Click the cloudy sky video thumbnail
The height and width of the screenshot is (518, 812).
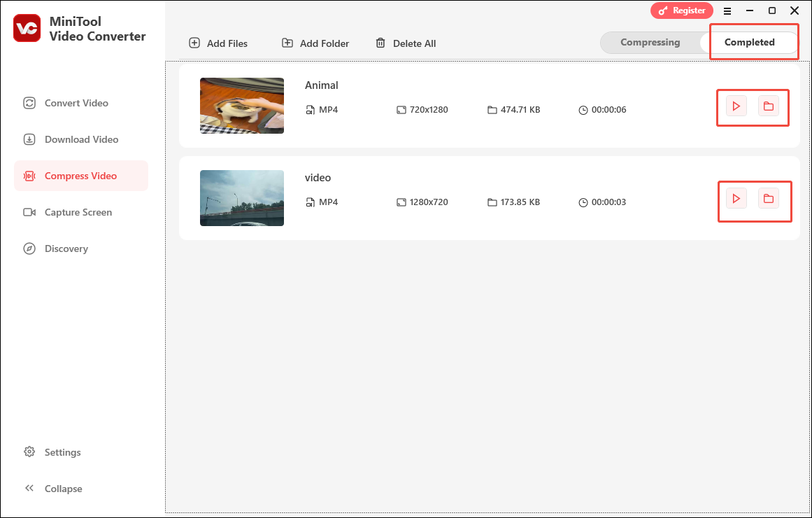[x=242, y=198]
